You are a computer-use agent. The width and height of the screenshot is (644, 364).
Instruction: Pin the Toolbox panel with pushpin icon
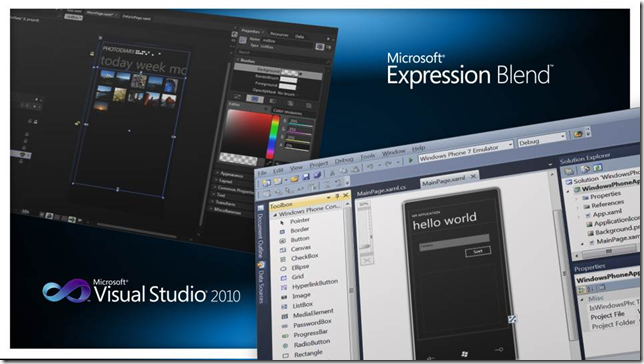337,196
